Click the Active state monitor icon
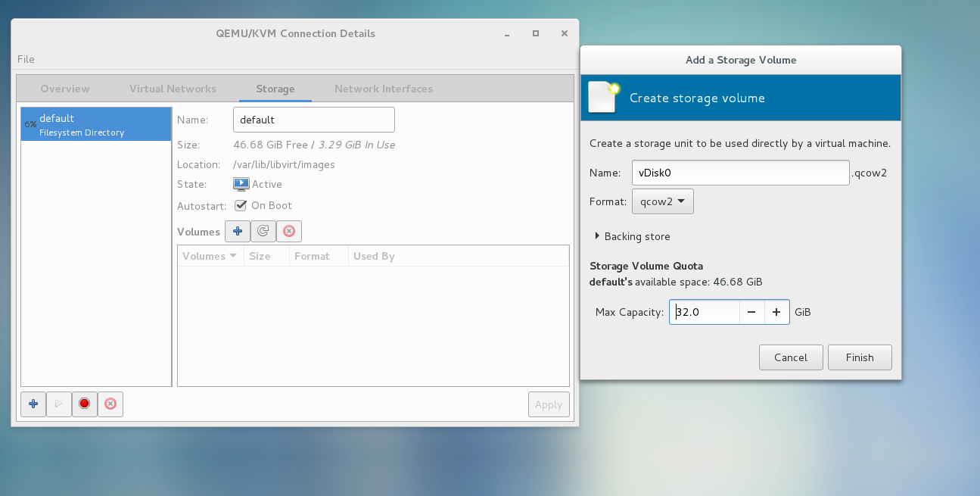980x496 pixels. click(x=241, y=184)
